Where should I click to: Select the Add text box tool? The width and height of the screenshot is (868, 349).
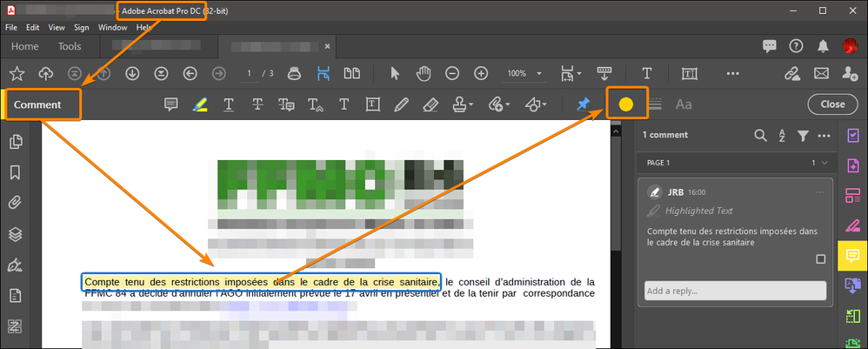372,104
